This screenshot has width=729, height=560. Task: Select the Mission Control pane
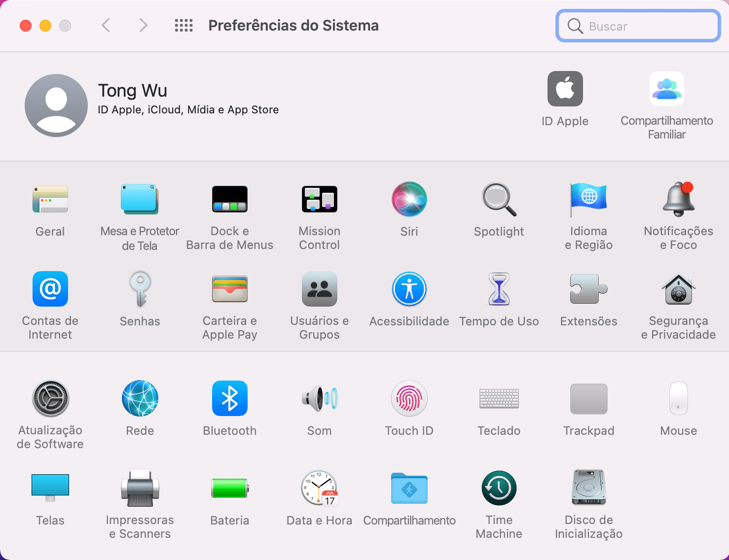[319, 200]
